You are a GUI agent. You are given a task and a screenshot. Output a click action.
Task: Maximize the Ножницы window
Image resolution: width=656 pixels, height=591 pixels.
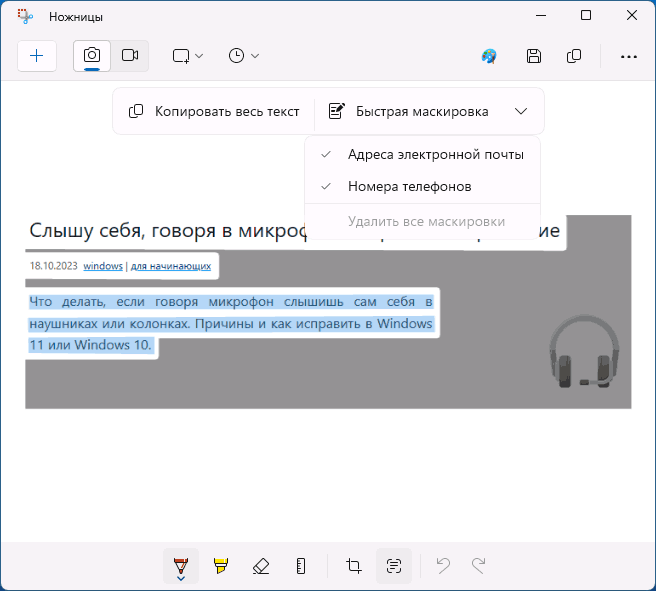pos(586,15)
